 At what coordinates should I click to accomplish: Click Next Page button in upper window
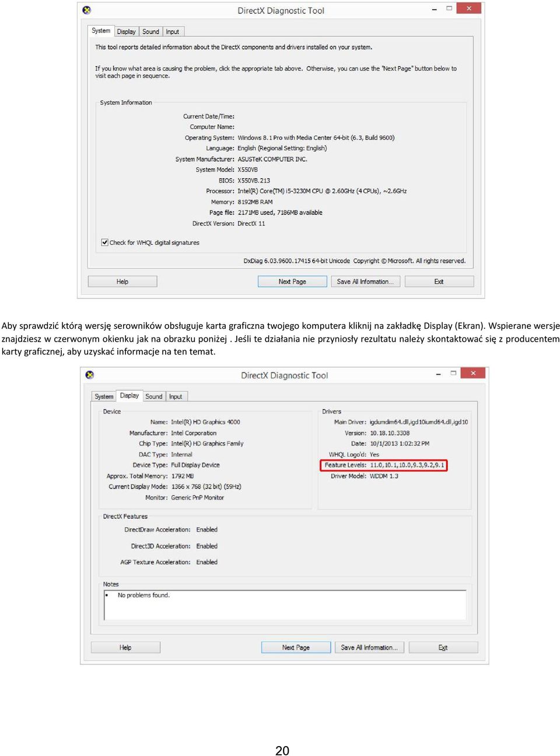coord(292,282)
